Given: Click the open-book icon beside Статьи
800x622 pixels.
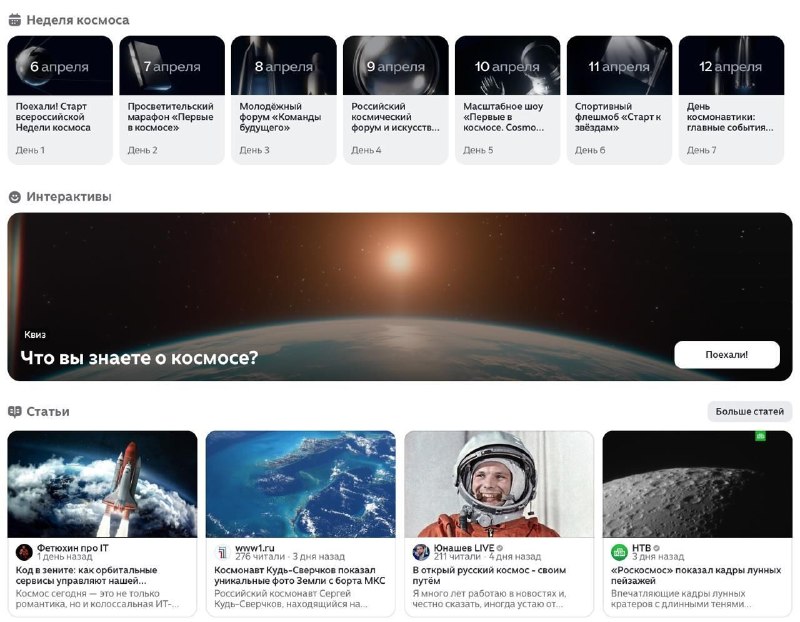Looking at the screenshot, I should click(x=15, y=412).
